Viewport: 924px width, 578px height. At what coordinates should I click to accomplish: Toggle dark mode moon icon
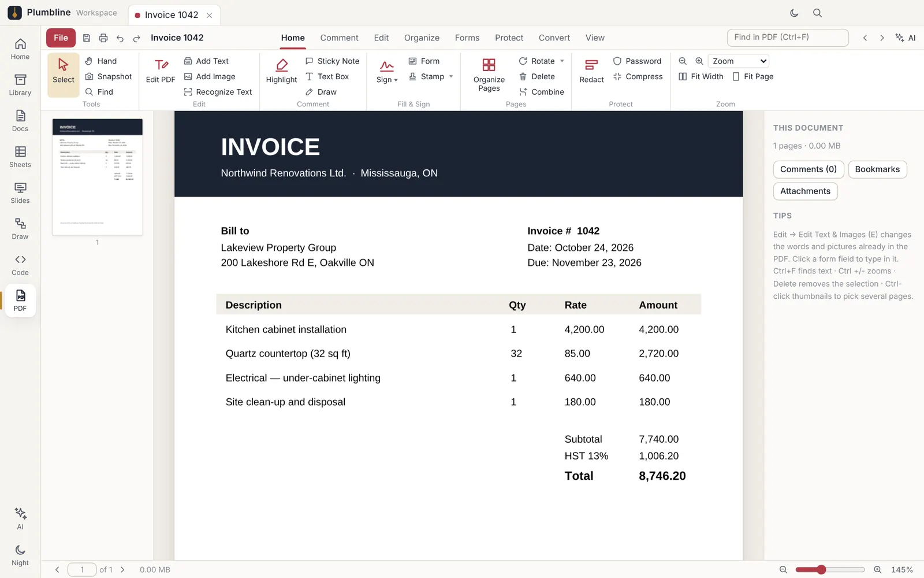[x=794, y=13]
